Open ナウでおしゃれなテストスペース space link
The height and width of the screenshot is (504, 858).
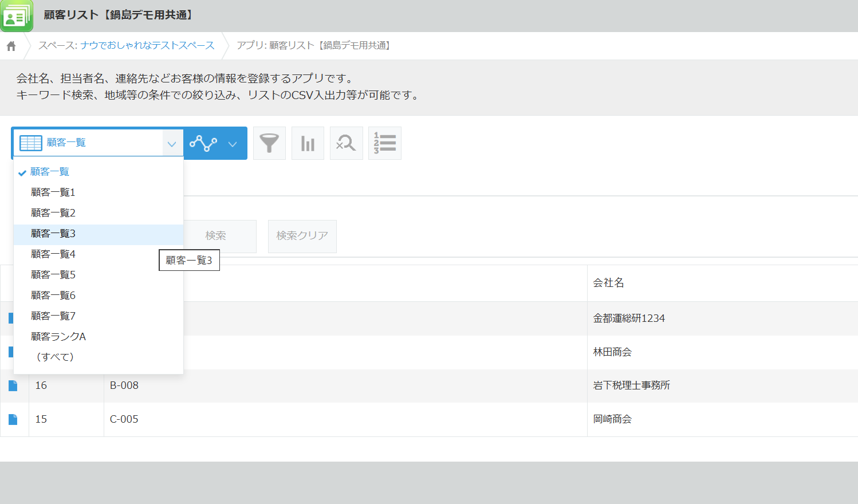pyautogui.click(x=147, y=46)
